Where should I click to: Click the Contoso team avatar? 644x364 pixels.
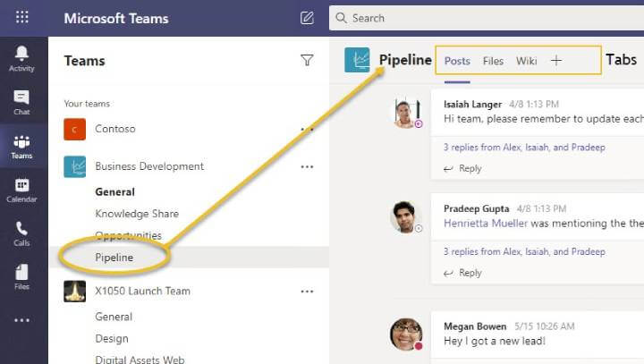75,130
